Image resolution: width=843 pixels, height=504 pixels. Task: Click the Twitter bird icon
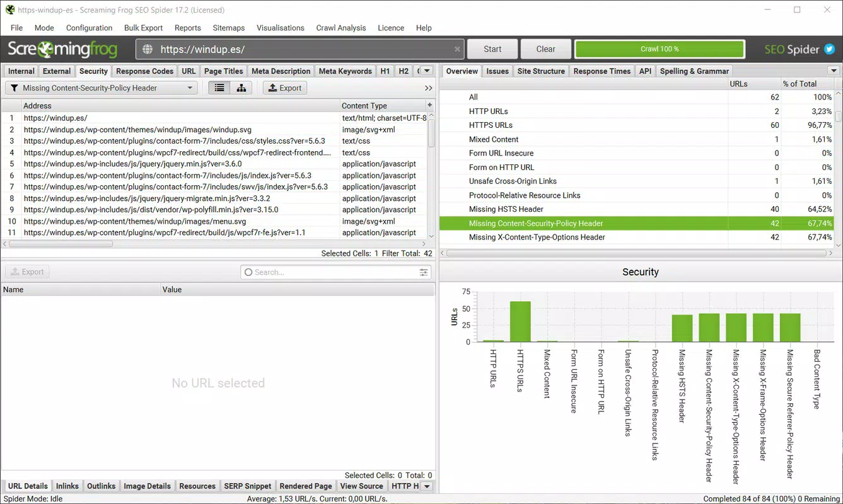829,49
